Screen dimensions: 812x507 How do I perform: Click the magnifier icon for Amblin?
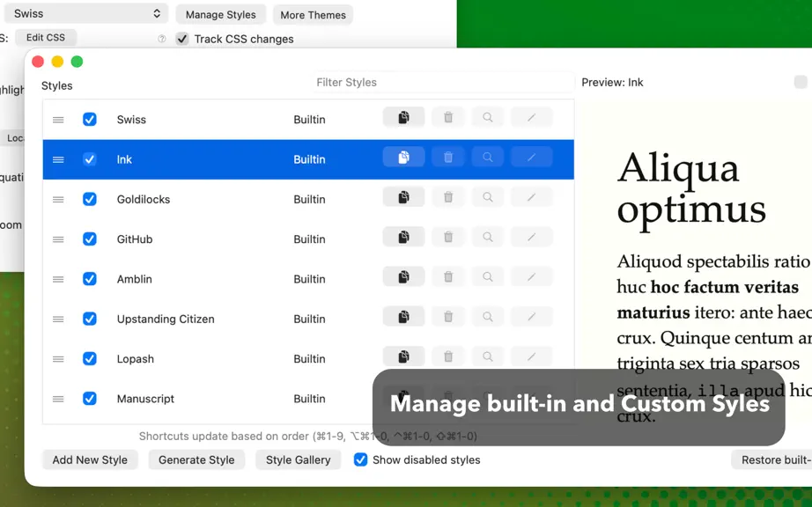point(487,276)
